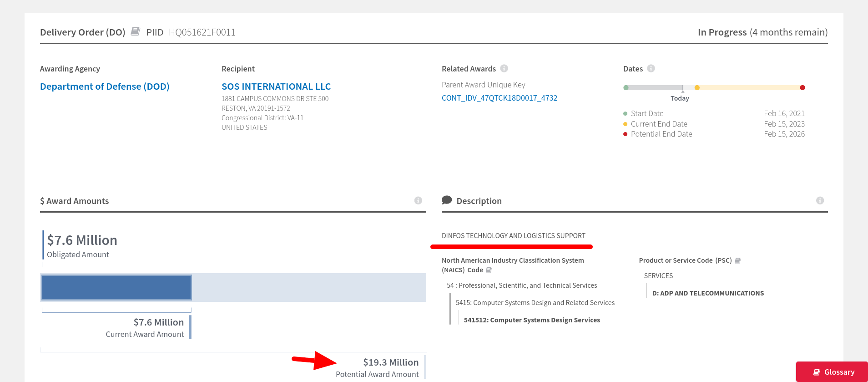Click the dark blue obligated amount bar
The width and height of the screenshot is (868, 382).
click(116, 287)
